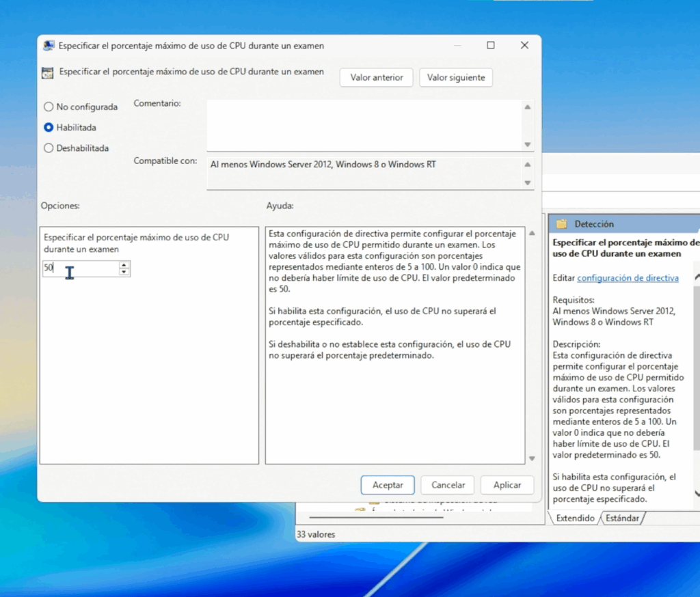The height and width of the screenshot is (597, 700).
Task: Switch to the Estándar tab
Action: click(x=622, y=518)
